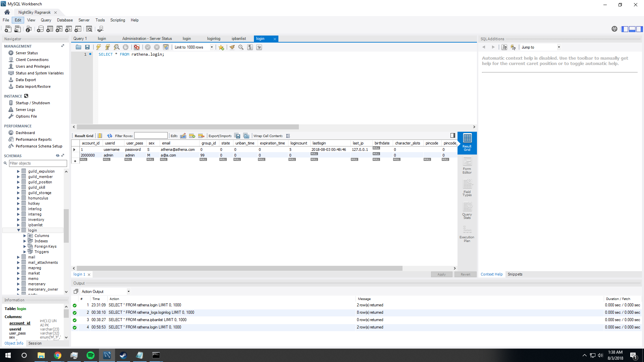Click the Filter objects schema search box
This screenshot has height=362, width=644.
pos(38,163)
